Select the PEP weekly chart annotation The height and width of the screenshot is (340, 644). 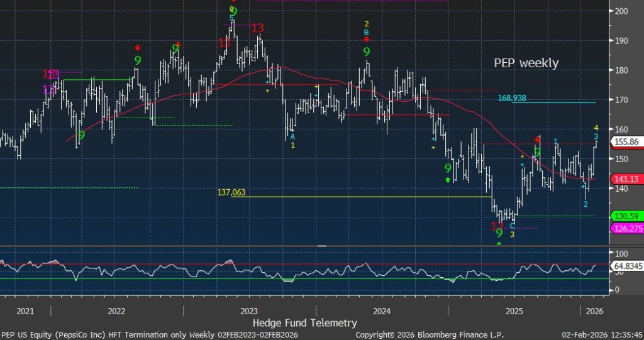(526, 63)
